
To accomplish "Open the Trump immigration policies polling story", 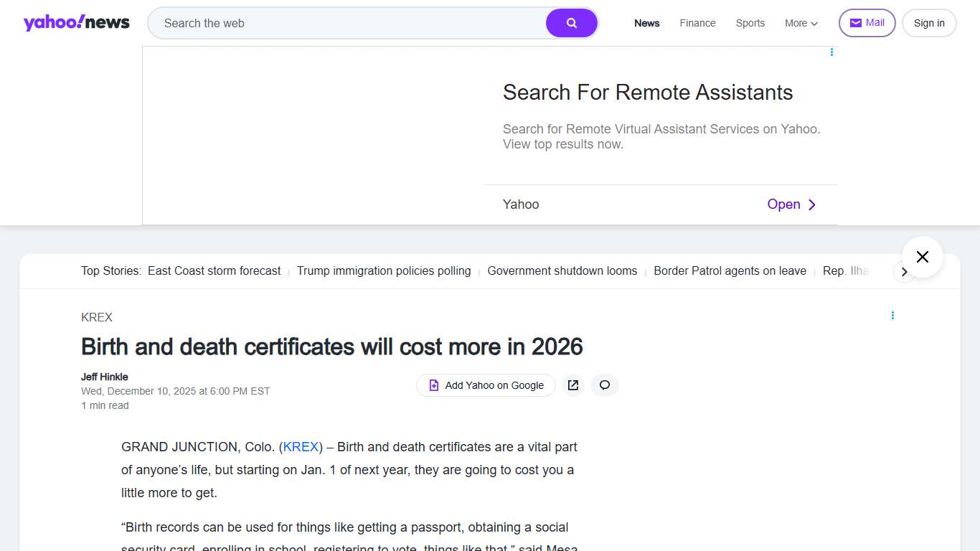I will [384, 270].
